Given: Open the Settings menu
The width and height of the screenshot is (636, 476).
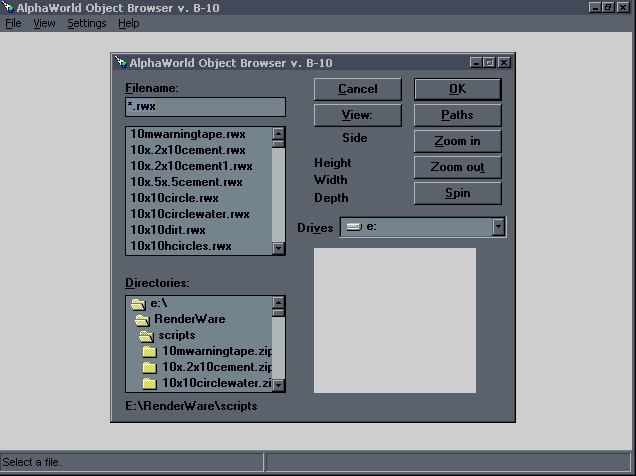Looking at the screenshot, I should click(x=87, y=24).
